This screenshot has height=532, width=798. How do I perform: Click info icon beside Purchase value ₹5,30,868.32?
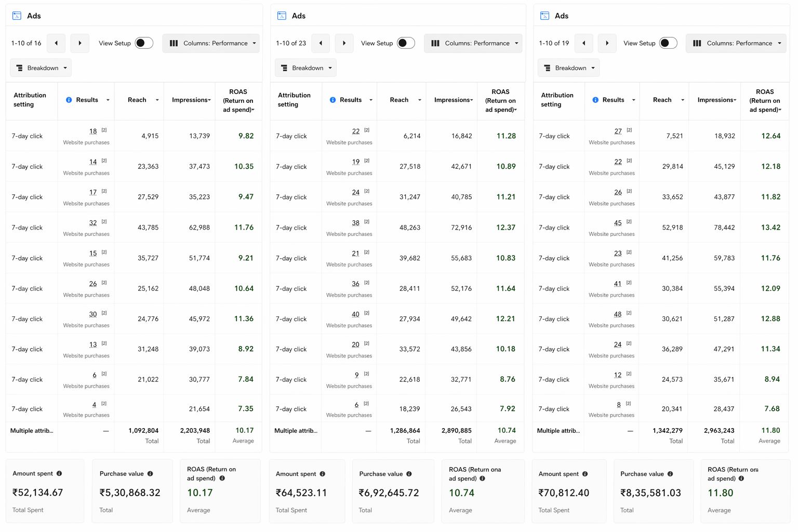coord(150,473)
